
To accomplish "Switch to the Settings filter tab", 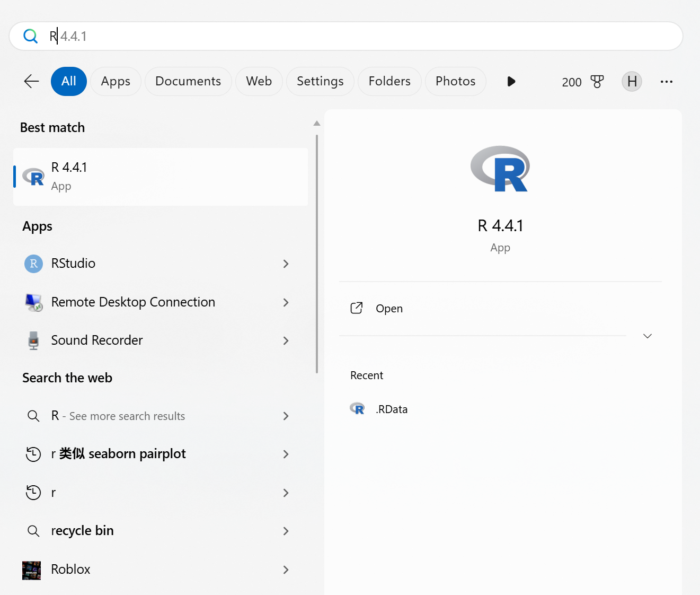I will pos(320,81).
